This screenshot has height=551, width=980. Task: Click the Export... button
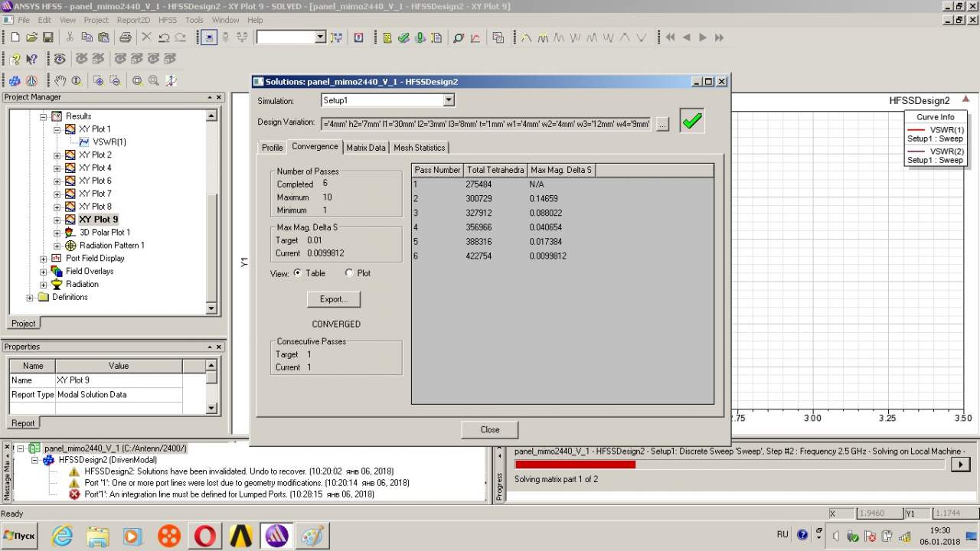(333, 299)
